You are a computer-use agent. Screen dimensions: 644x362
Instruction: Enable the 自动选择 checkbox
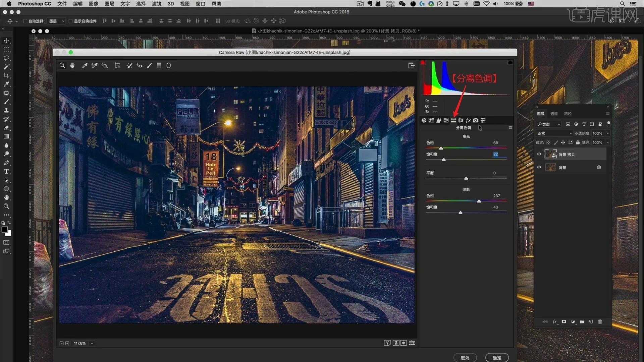click(25, 21)
